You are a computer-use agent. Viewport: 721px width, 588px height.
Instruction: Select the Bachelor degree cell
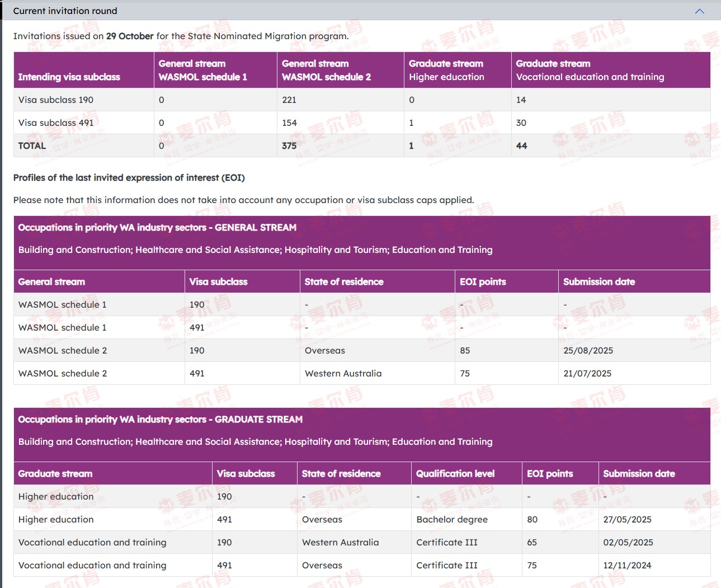[x=452, y=520]
